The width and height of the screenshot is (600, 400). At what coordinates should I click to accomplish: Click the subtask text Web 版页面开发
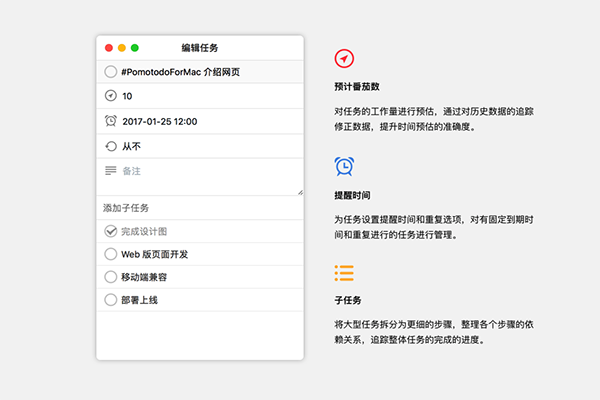(155, 254)
